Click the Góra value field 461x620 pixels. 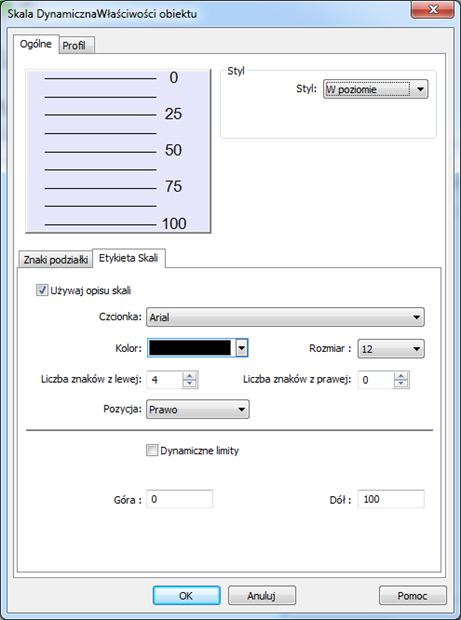[x=179, y=499]
